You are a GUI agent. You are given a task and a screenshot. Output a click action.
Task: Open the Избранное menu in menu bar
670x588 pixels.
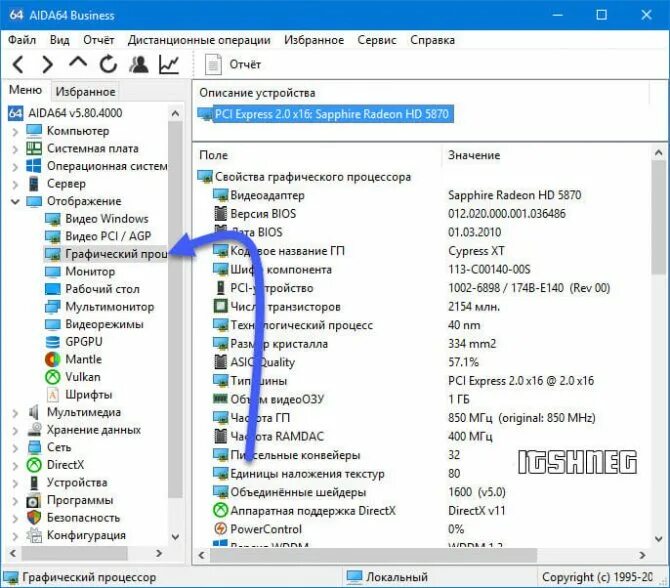(x=314, y=40)
